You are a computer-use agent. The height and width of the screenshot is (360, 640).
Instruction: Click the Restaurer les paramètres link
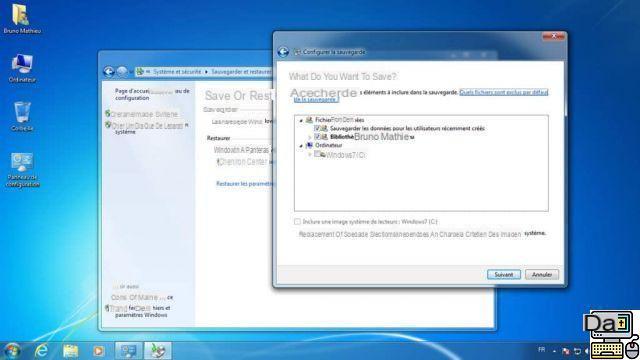click(244, 184)
